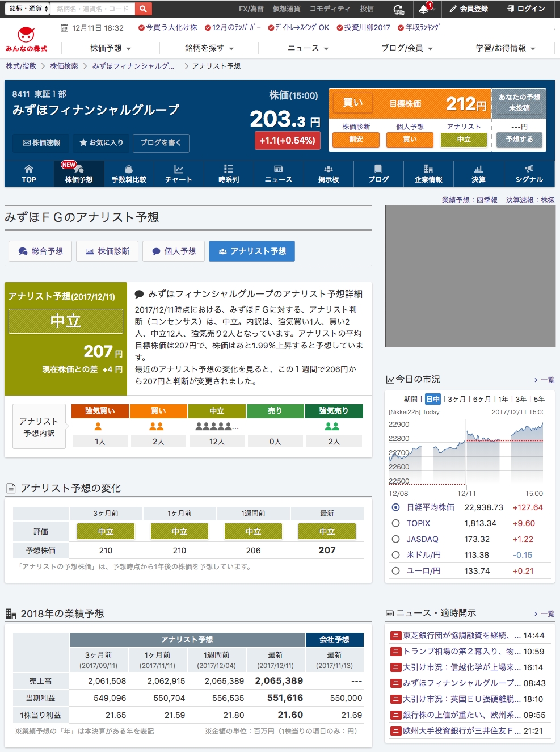The width and height of the screenshot is (560, 752).
Task: Switch to the 個人予想 tab
Action: coord(174,251)
